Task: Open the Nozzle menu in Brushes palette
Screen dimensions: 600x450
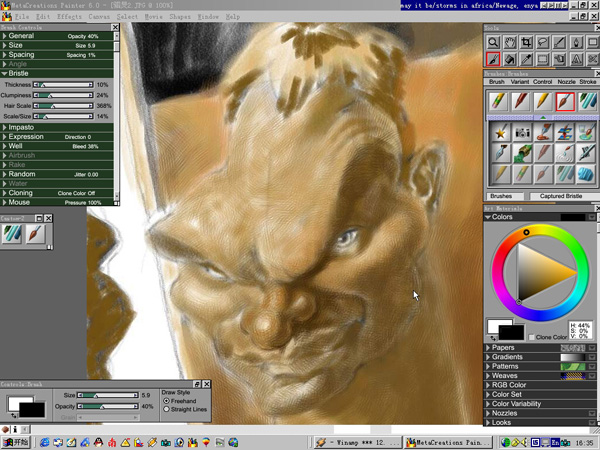Action: pyautogui.click(x=567, y=82)
